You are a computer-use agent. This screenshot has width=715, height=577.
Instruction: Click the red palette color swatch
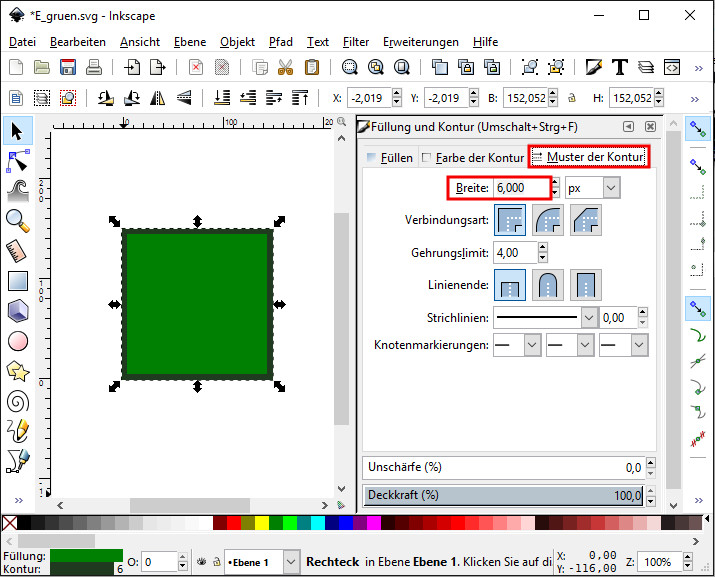click(234, 523)
